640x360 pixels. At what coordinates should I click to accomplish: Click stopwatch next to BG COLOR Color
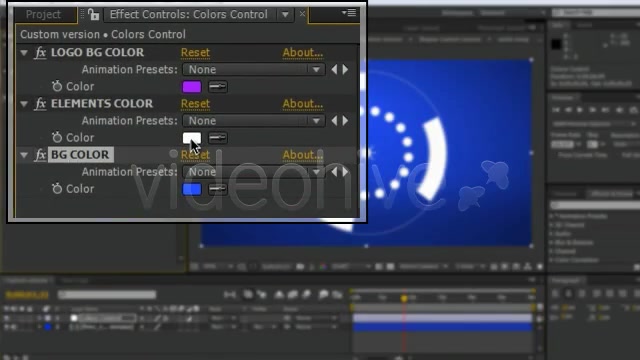57,189
